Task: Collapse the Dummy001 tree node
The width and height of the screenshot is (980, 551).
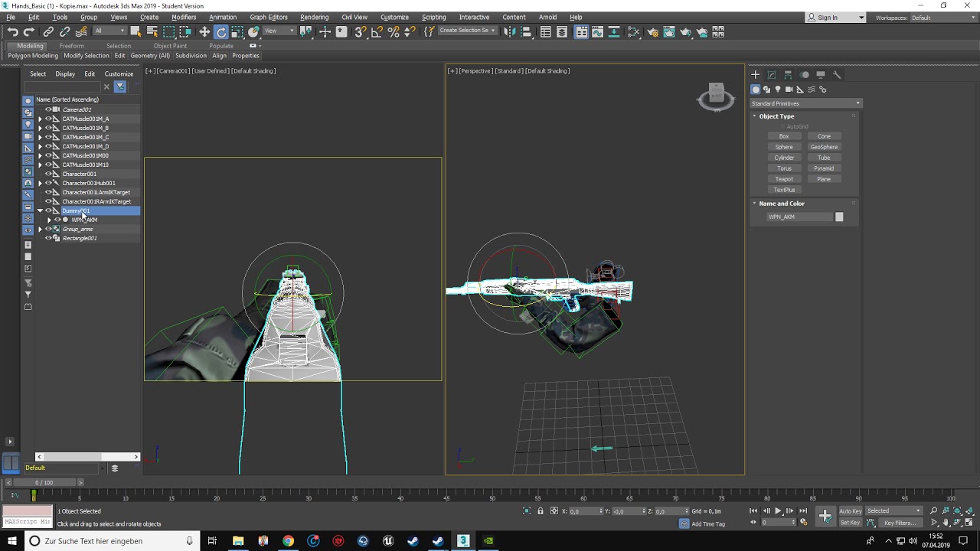Action: point(40,210)
